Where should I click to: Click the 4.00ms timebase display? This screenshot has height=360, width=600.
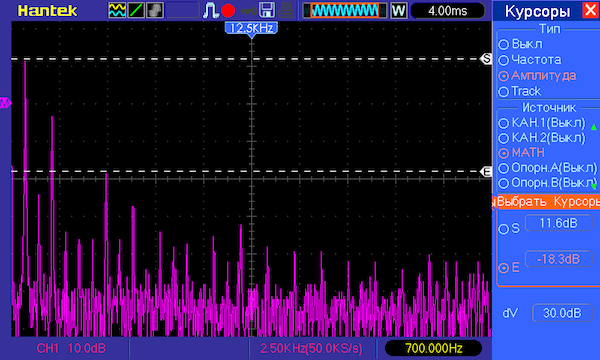[x=448, y=11]
